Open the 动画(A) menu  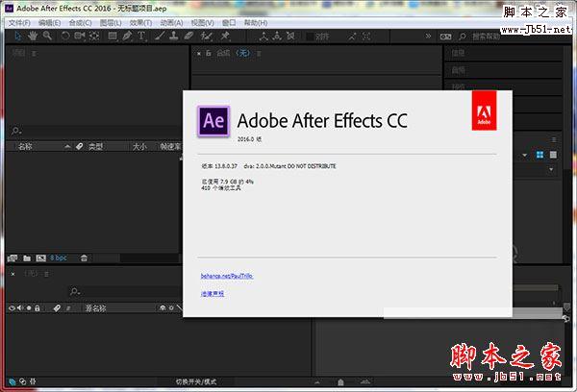click(x=171, y=23)
